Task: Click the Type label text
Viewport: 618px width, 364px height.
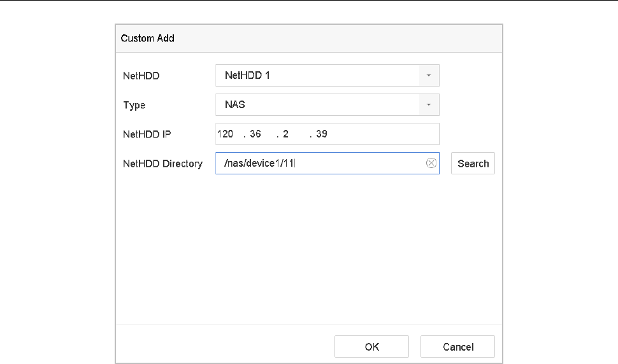Action: point(134,105)
